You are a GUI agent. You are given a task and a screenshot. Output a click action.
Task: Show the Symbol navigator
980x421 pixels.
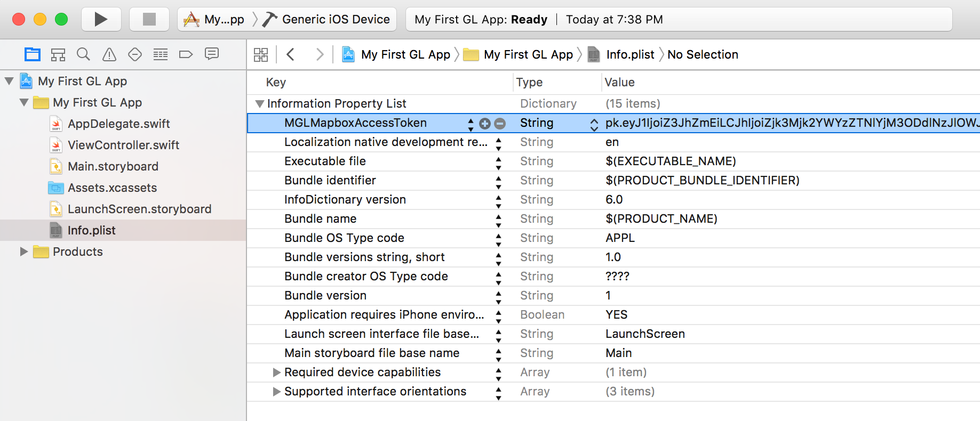click(x=58, y=54)
